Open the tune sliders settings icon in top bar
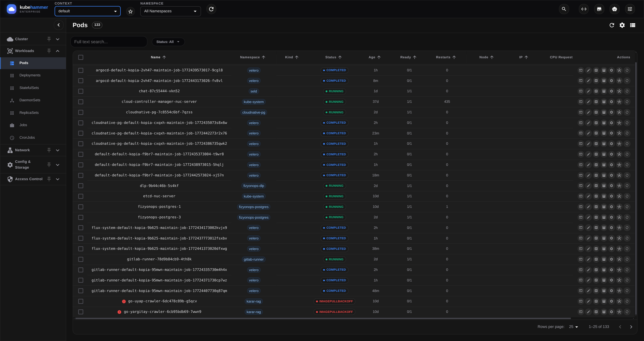644x341 pixels. click(x=630, y=9)
